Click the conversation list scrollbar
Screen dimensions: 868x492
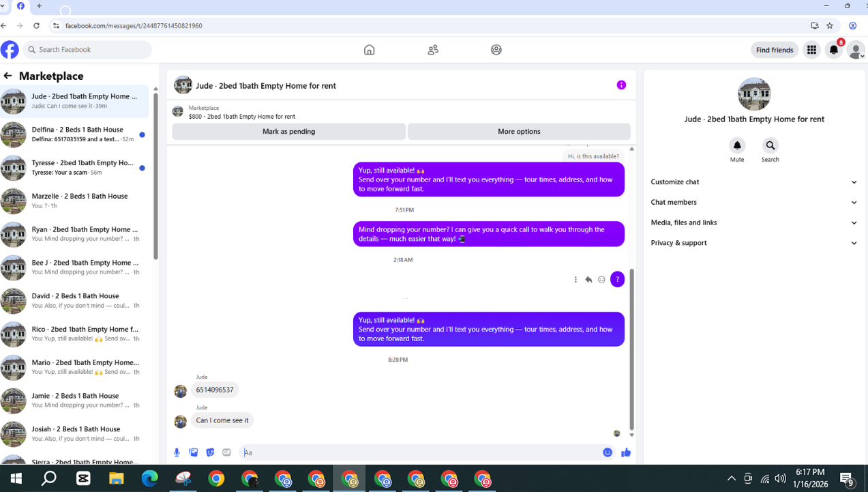(155, 176)
